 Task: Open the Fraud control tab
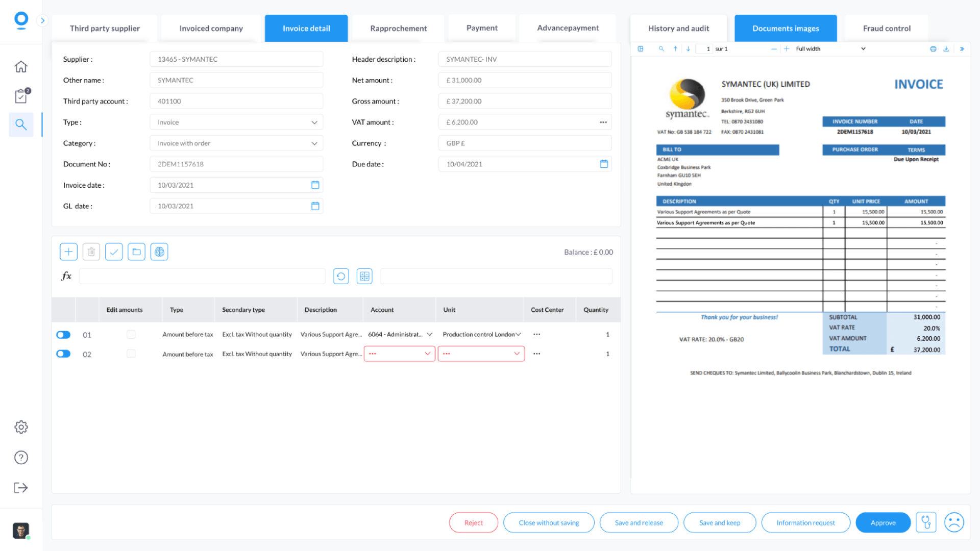(887, 29)
